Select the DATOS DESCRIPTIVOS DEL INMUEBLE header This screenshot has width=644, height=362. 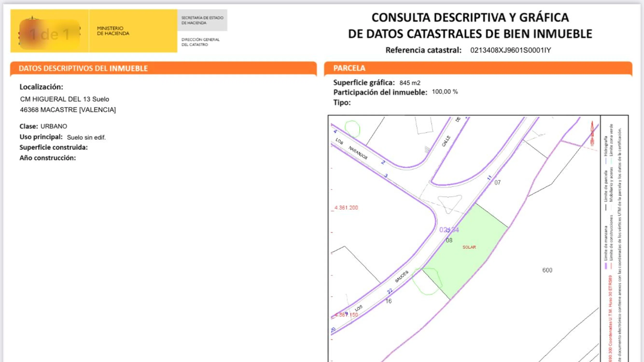(x=83, y=69)
